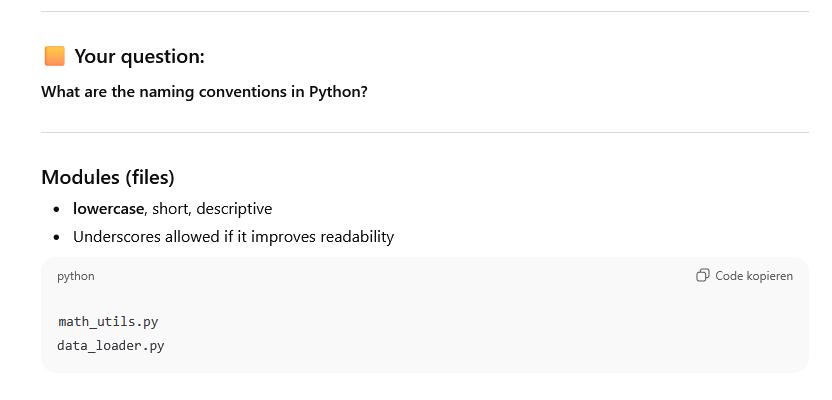The width and height of the screenshot is (832, 400).
Task: Click the divider line below the question
Action: pos(424,132)
